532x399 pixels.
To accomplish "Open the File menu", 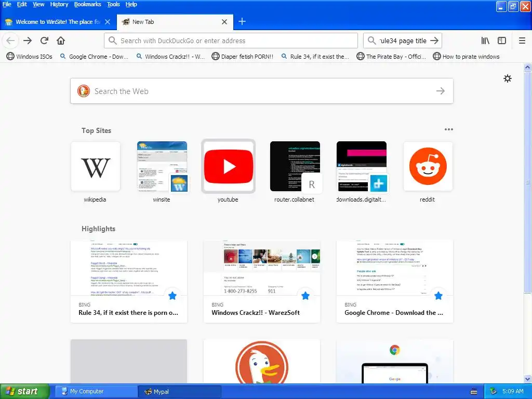I will (x=7, y=4).
